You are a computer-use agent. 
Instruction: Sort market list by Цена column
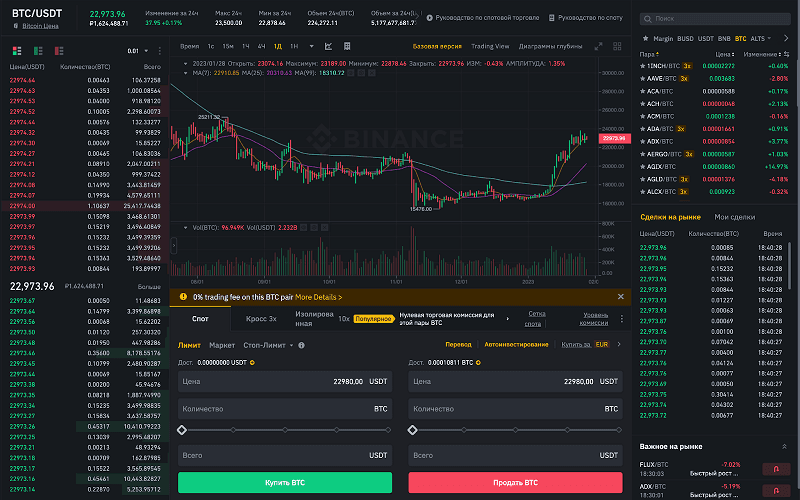(x=724, y=54)
